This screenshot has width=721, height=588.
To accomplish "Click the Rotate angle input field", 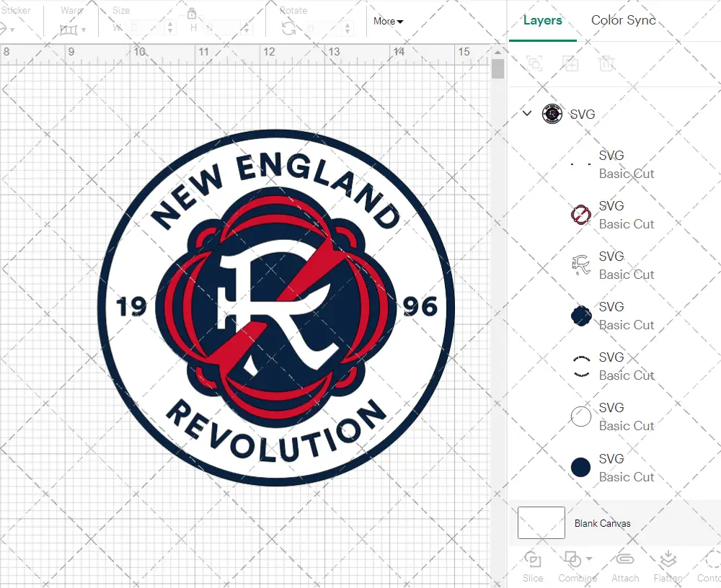I will tap(323, 29).
